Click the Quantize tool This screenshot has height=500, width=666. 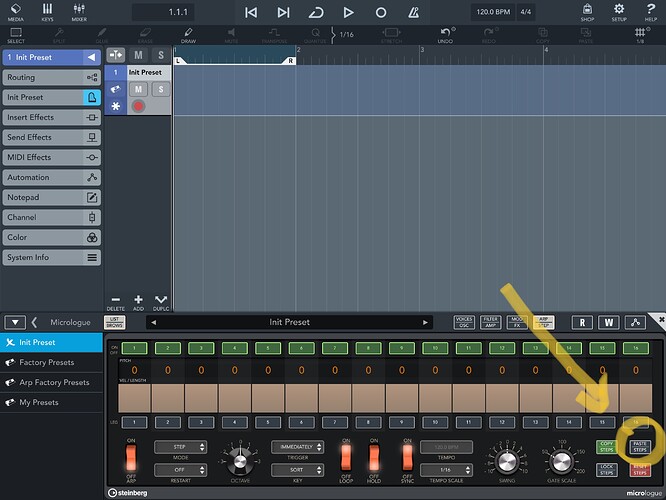point(315,35)
